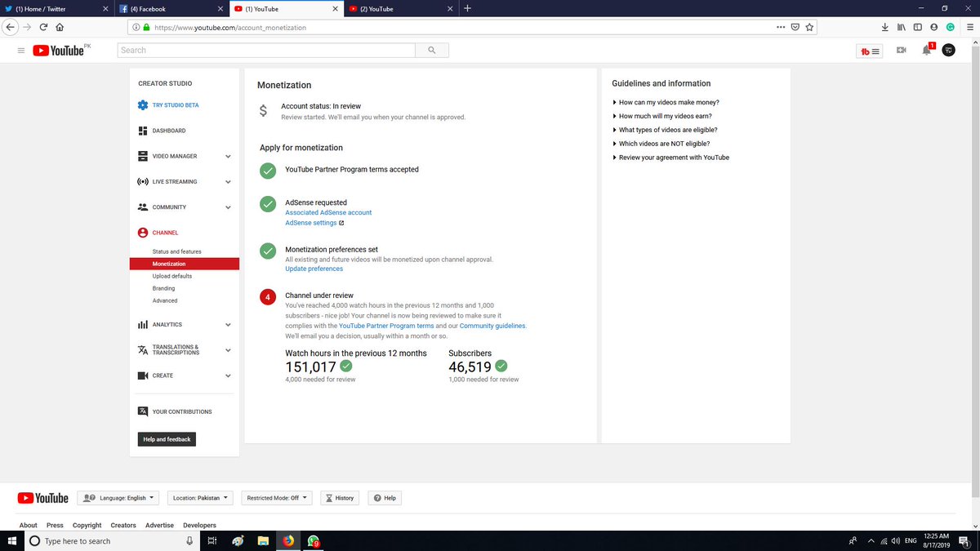Click Try Studio Beta

176,105
